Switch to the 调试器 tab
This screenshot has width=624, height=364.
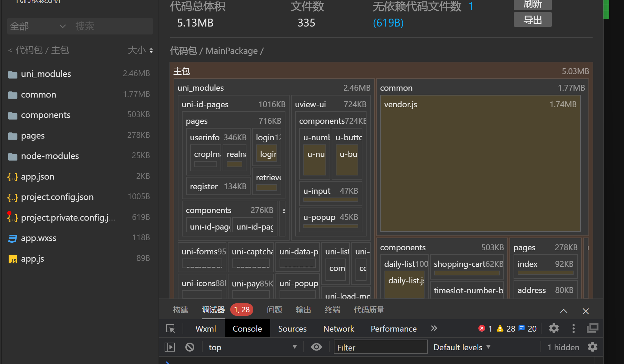pyautogui.click(x=213, y=310)
